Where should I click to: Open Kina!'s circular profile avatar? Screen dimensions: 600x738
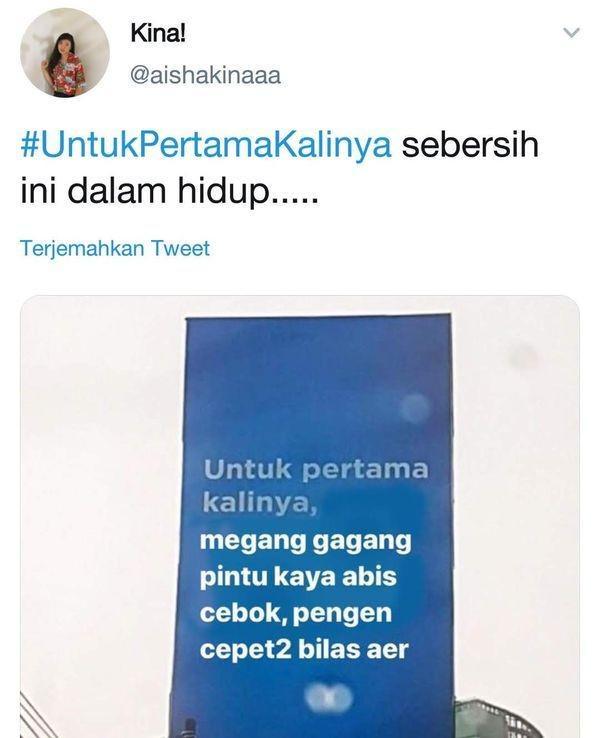(65, 52)
